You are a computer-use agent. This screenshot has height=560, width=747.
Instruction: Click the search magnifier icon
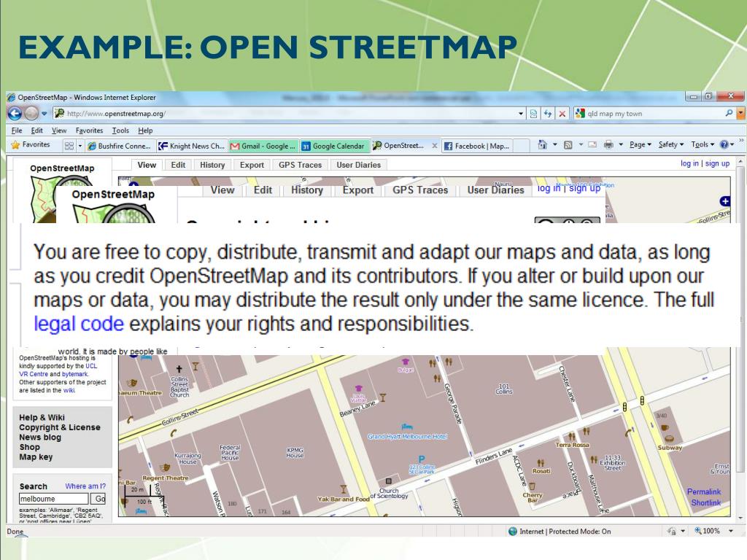point(729,113)
